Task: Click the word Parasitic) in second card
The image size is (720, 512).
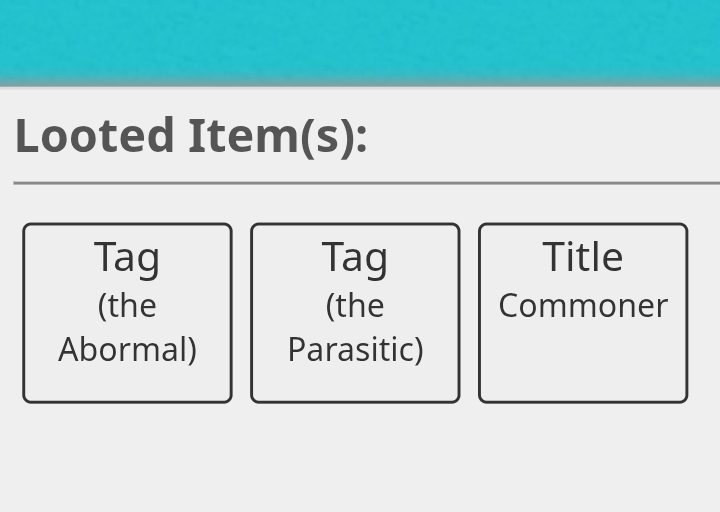Action: coord(355,350)
